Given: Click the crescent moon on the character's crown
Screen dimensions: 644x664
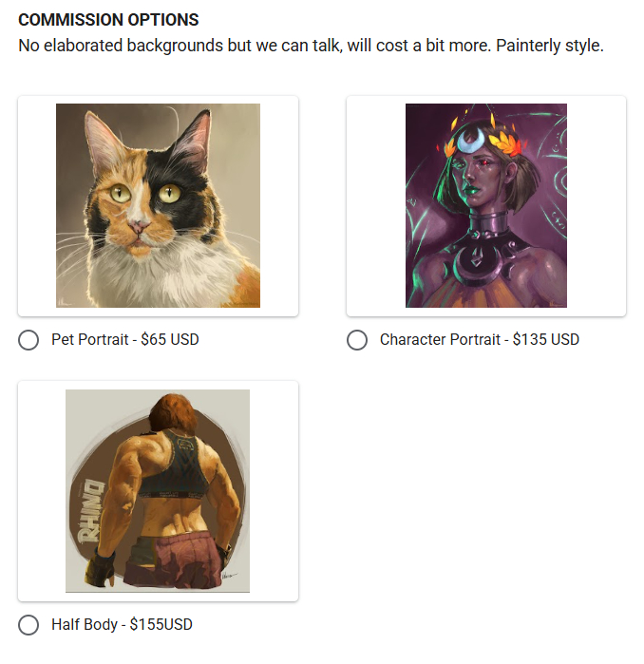Looking at the screenshot, I should tap(470, 142).
